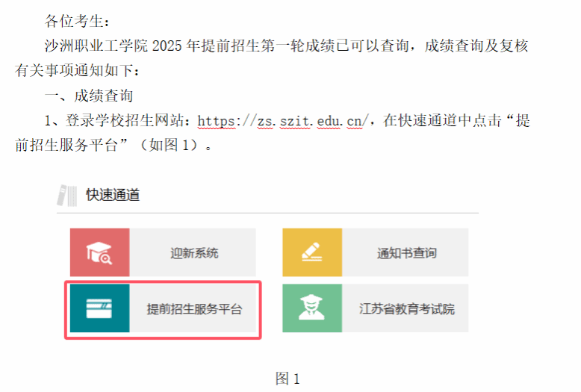Image resolution: width=581 pixels, height=392 pixels.
Task: Follow the https://zs.szit.edu.cn/ link
Action: pyautogui.click(x=283, y=121)
